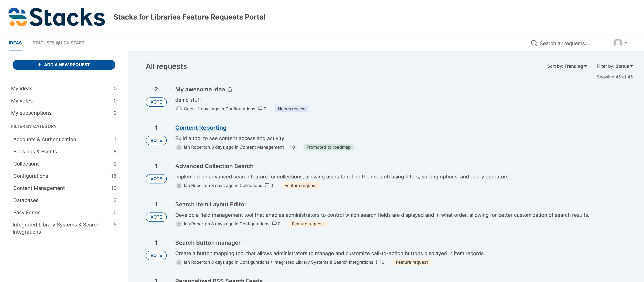Vote for My awesome idea
Image resolution: width=644 pixels, height=282 pixels.
coord(156,102)
